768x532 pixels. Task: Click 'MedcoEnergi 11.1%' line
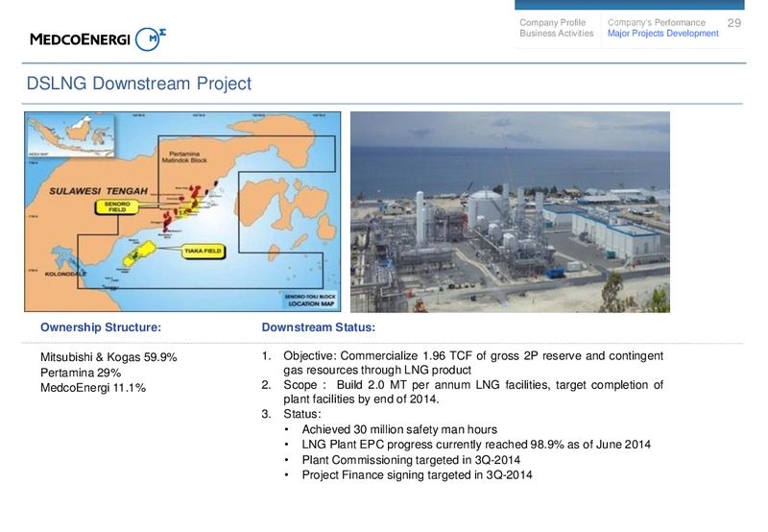coord(93,388)
